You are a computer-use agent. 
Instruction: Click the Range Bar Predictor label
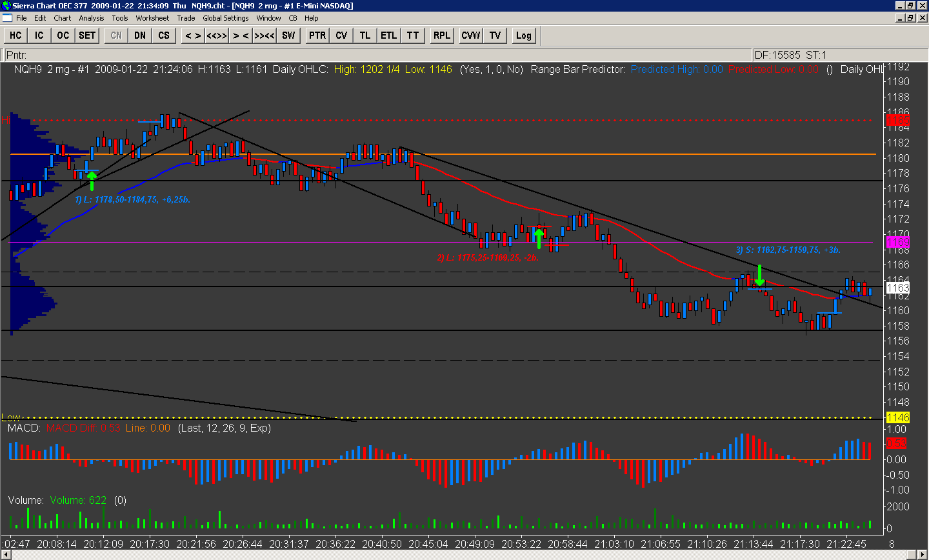pyautogui.click(x=578, y=69)
